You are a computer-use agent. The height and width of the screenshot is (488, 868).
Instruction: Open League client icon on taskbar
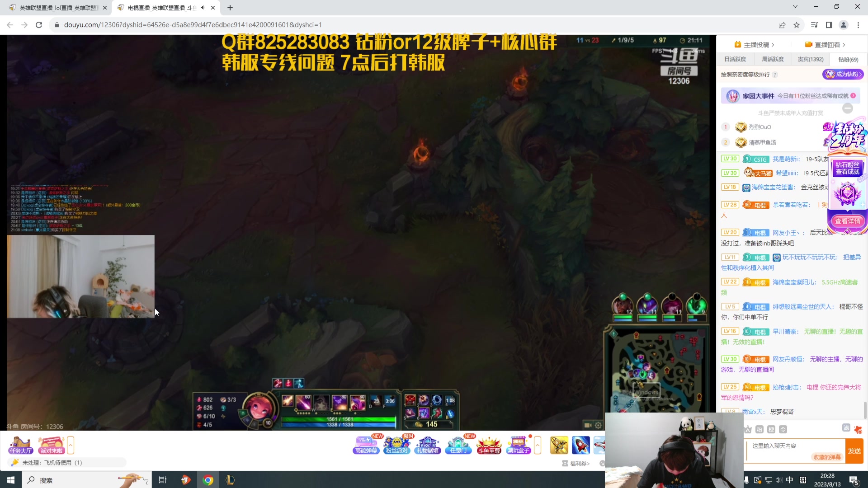coord(230,480)
